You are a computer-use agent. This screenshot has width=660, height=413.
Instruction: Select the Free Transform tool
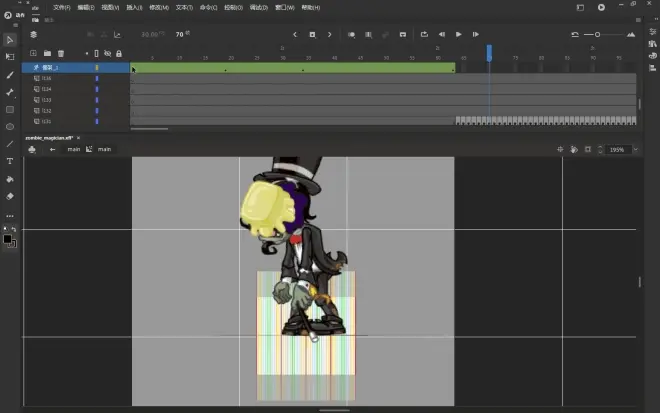tap(10, 57)
